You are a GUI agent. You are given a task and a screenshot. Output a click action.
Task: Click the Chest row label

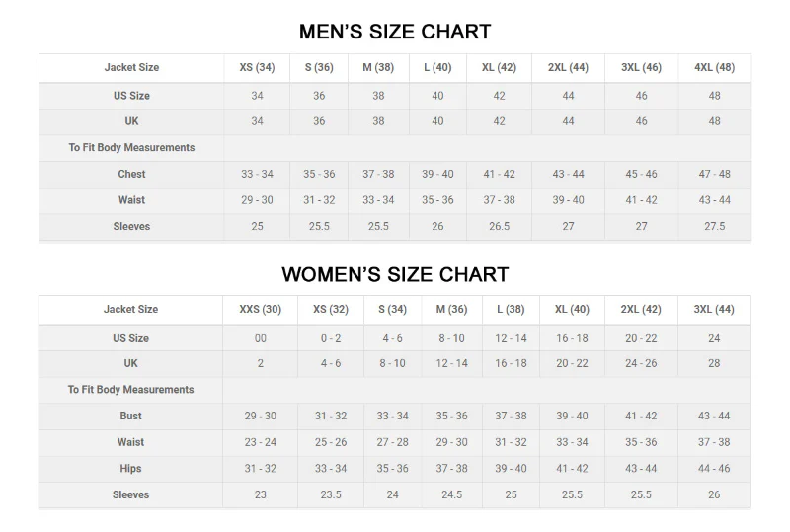(x=131, y=174)
